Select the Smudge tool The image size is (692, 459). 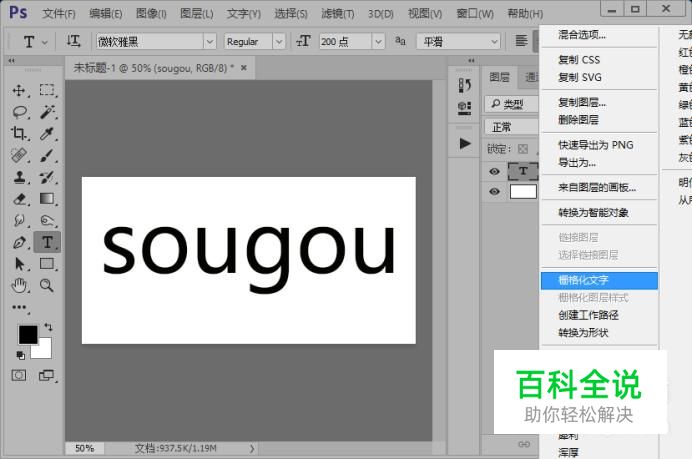pyautogui.click(x=19, y=220)
